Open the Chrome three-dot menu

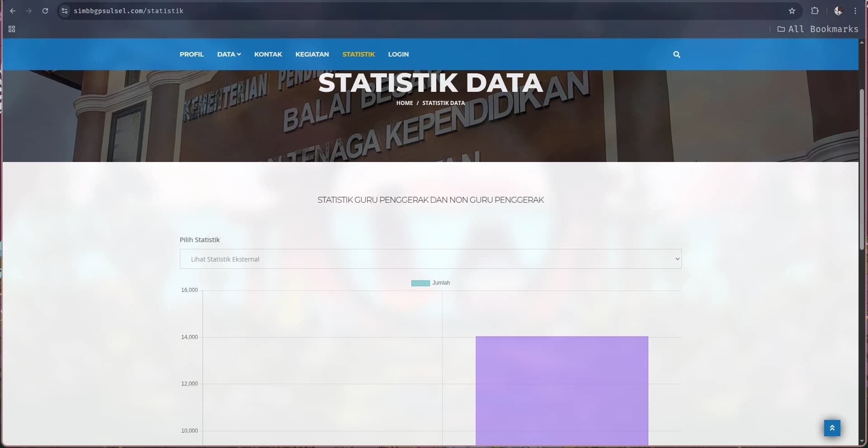[x=855, y=10]
